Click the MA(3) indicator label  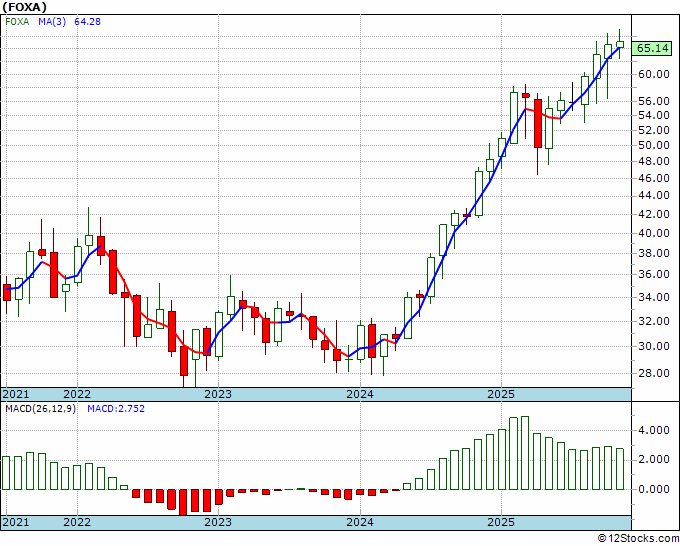point(52,21)
